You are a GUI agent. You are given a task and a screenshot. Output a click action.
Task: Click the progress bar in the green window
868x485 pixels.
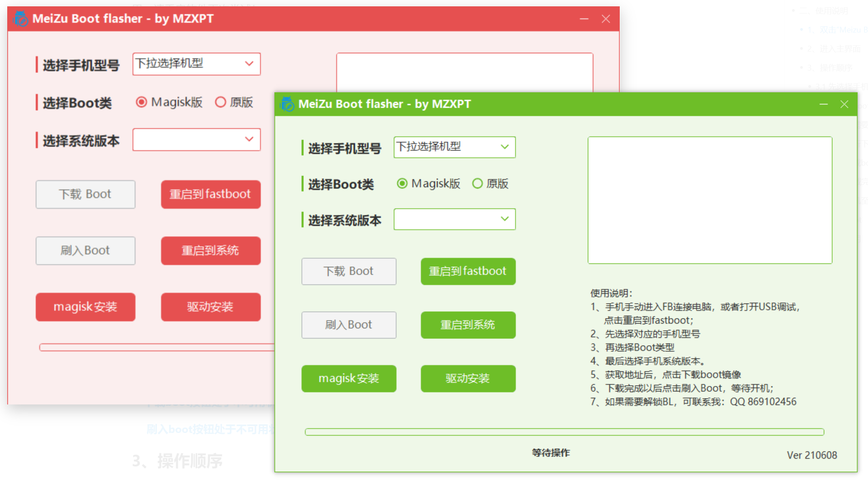pos(564,432)
